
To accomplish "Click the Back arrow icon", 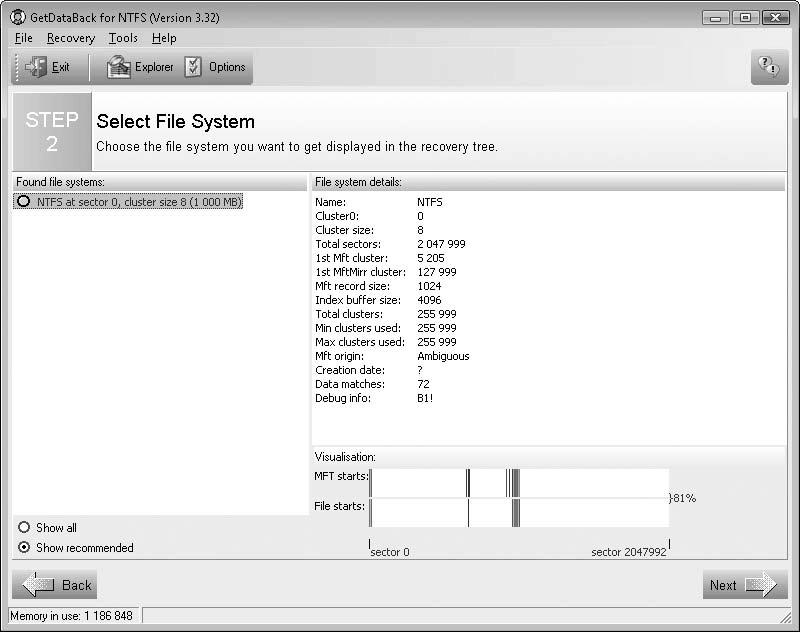I will (38, 585).
